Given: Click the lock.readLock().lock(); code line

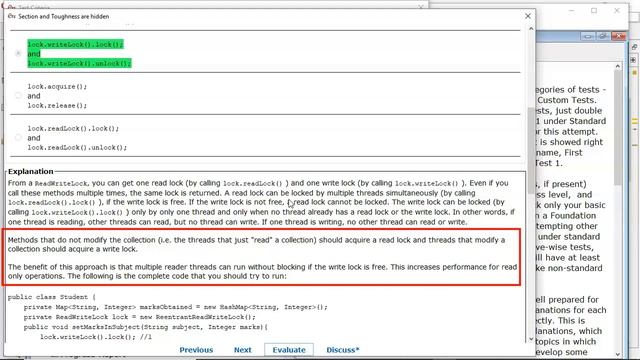Looking at the screenshot, I should click(73, 129).
